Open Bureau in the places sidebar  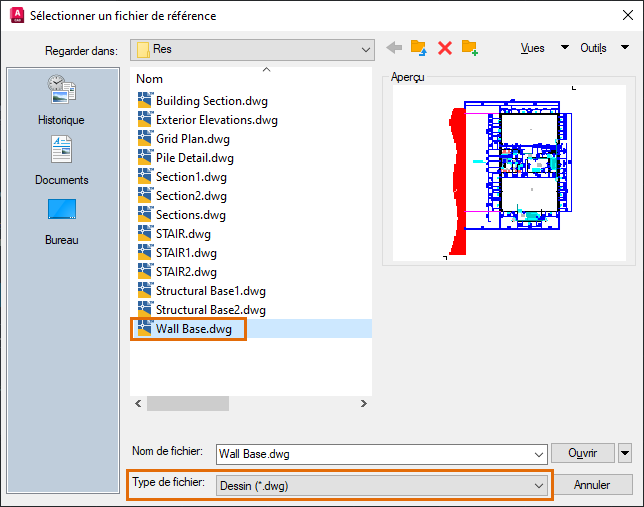tap(61, 222)
